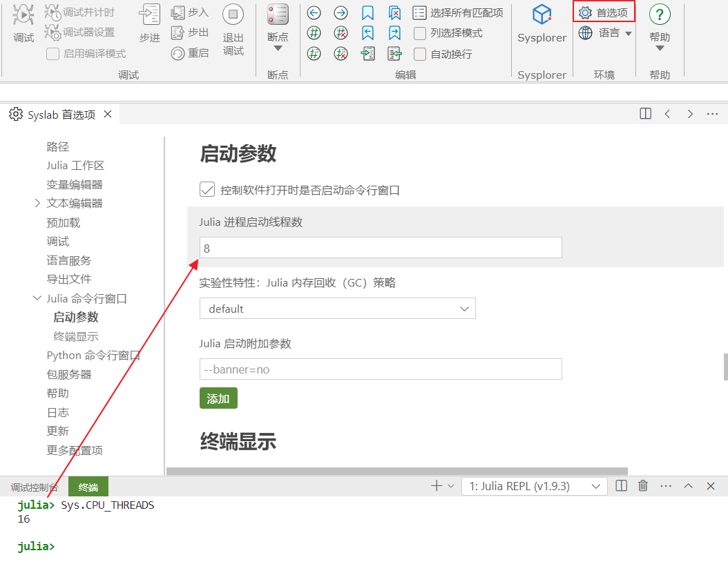Image resolution: width=728 pixels, height=582 pixels.
Task: Click the green 添加 button
Action: [x=218, y=398]
